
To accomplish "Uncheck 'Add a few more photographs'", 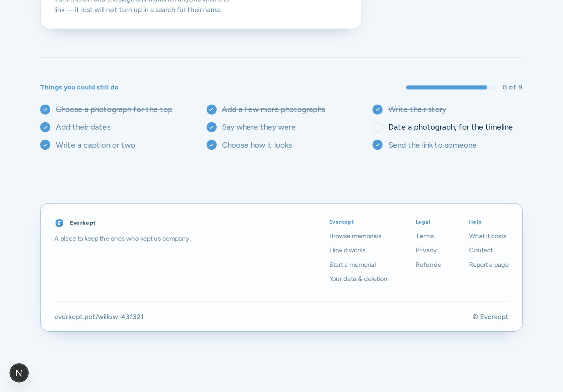I will pyautogui.click(x=212, y=110).
